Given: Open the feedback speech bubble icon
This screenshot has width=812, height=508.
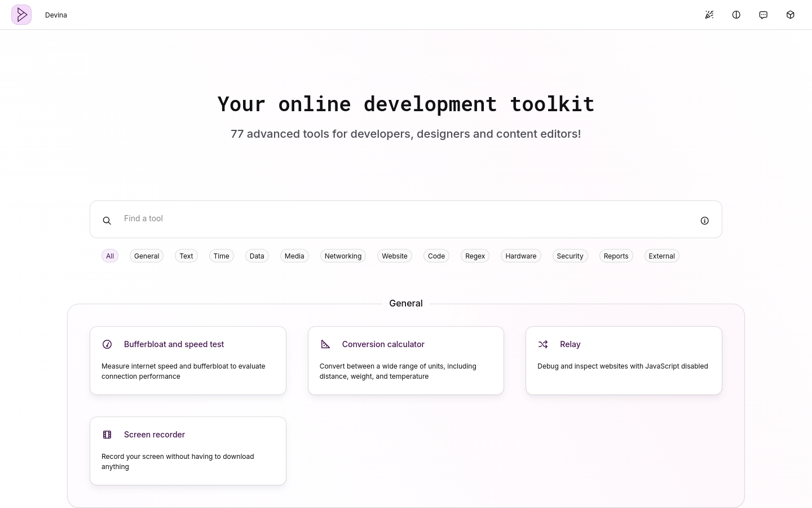Looking at the screenshot, I should tap(764, 15).
